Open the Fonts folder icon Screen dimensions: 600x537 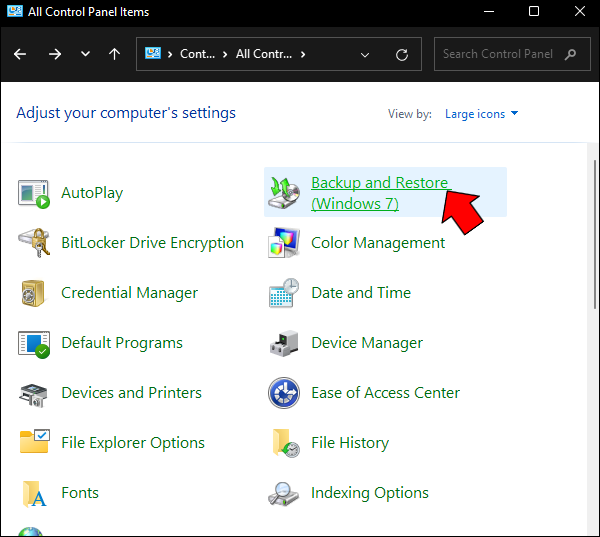[x=34, y=493]
